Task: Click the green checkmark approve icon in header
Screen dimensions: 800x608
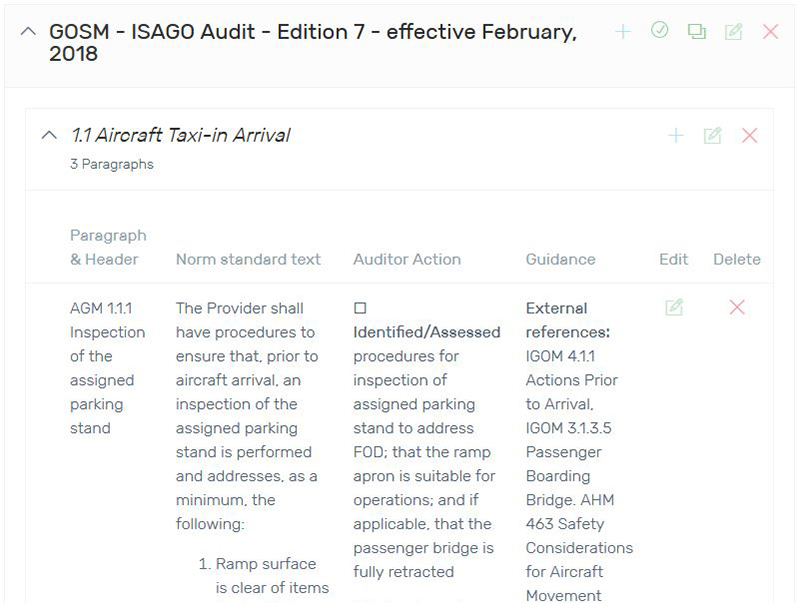Action: 659,31
